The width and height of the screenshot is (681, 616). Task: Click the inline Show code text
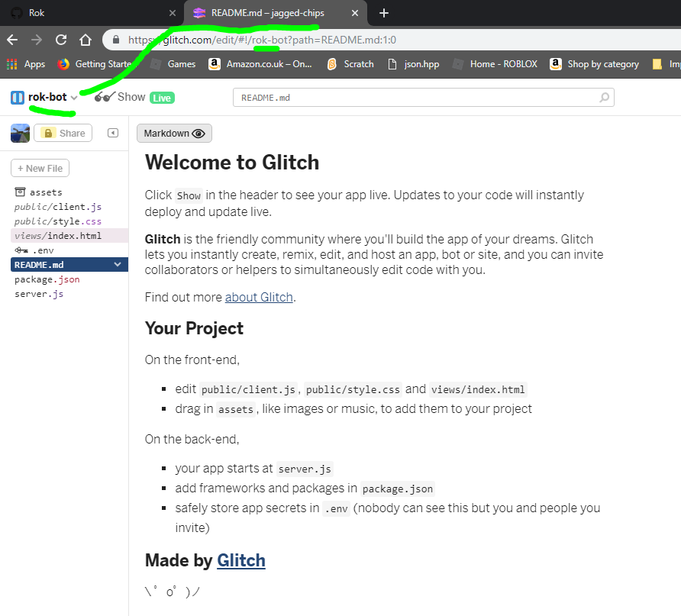pos(189,195)
